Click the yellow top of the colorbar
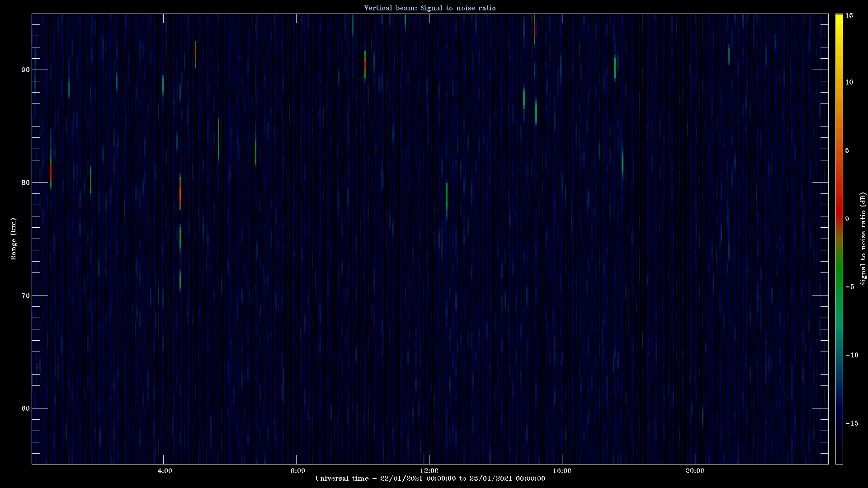 pyautogui.click(x=839, y=20)
